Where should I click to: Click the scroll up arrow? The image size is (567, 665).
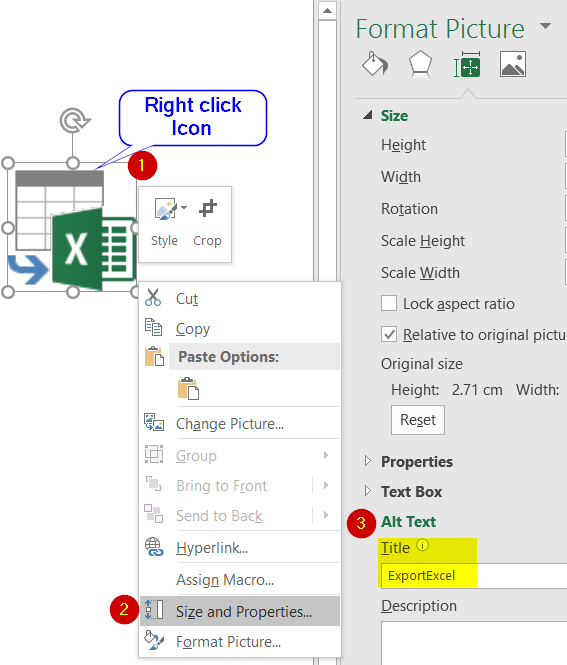point(327,11)
